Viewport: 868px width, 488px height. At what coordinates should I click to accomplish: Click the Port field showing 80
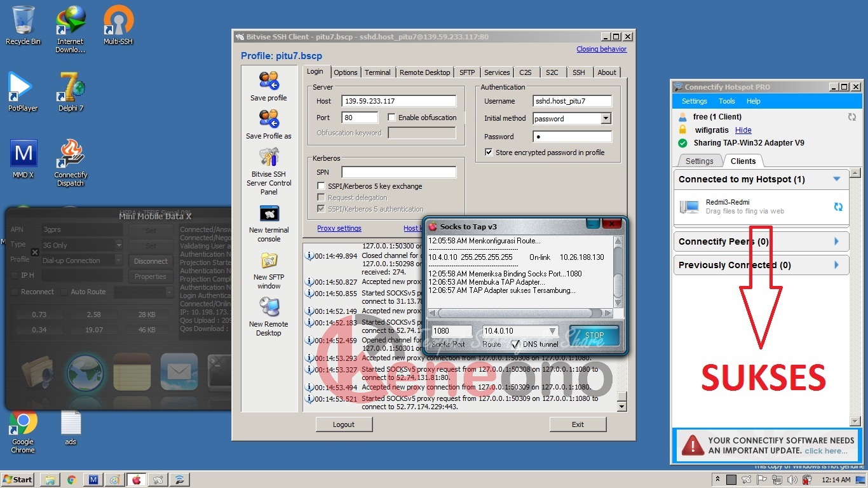pyautogui.click(x=360, y=118)
